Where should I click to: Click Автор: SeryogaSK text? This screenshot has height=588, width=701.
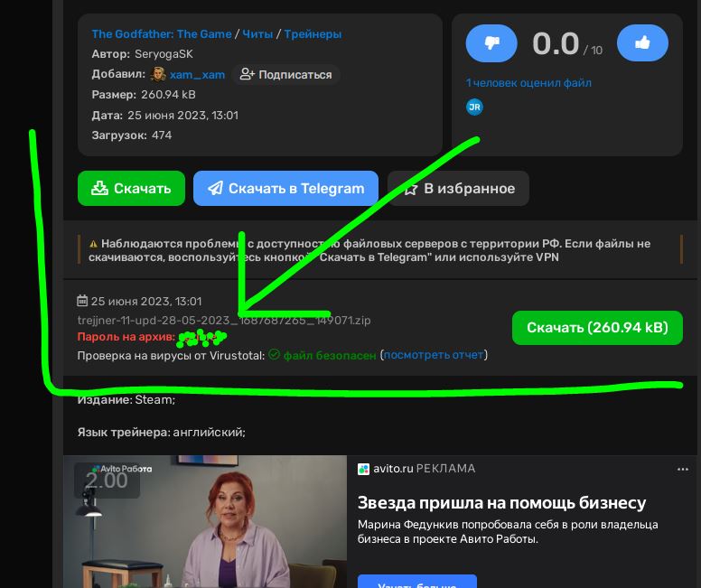pos(142,54)
